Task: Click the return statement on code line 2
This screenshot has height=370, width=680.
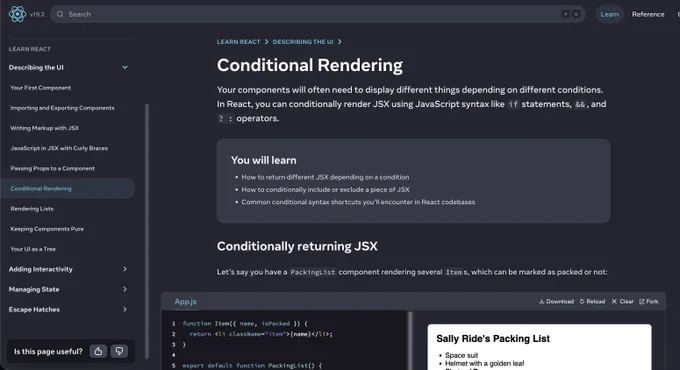Action: 261,334
